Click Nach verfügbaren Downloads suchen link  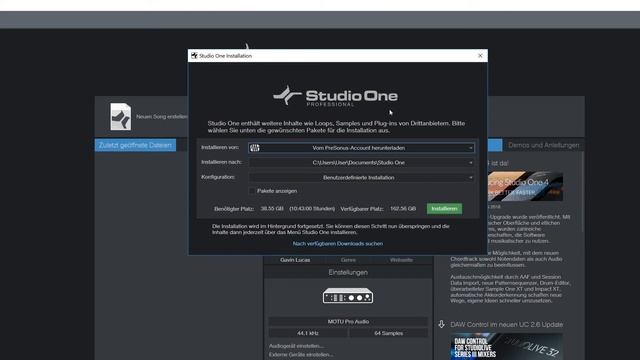338,244
